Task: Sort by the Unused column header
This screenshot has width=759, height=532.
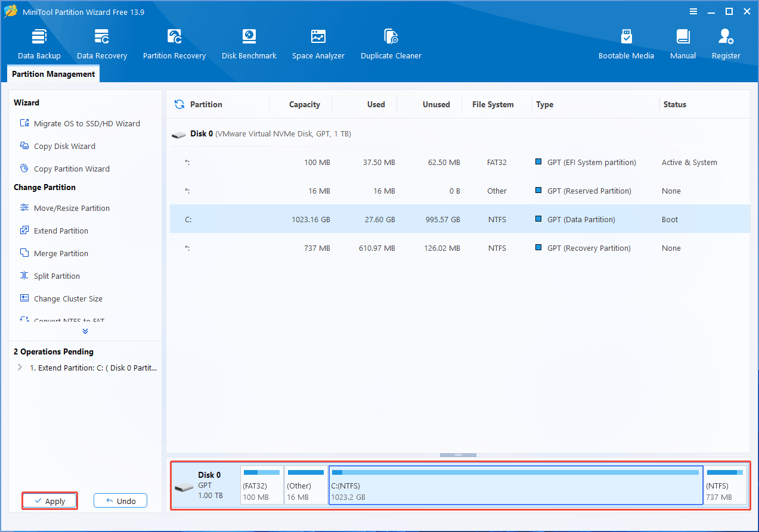Action: (x=436, y=104)
